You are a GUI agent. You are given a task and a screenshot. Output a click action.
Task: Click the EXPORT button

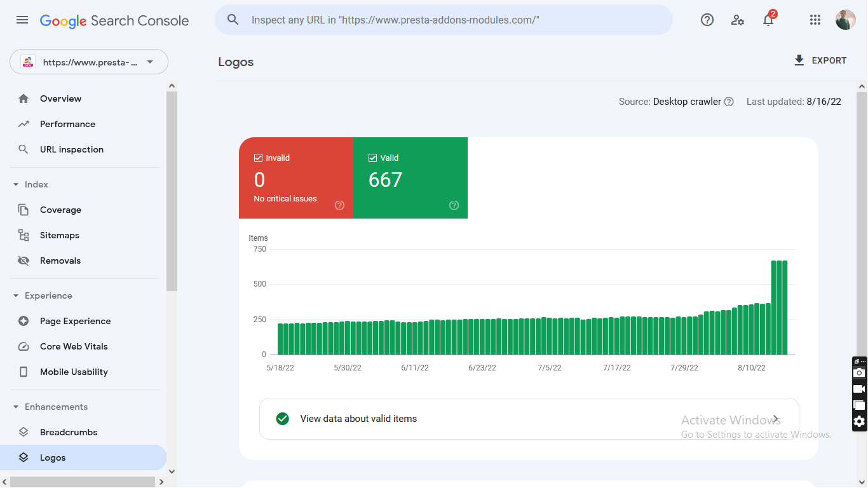(820, 60)
